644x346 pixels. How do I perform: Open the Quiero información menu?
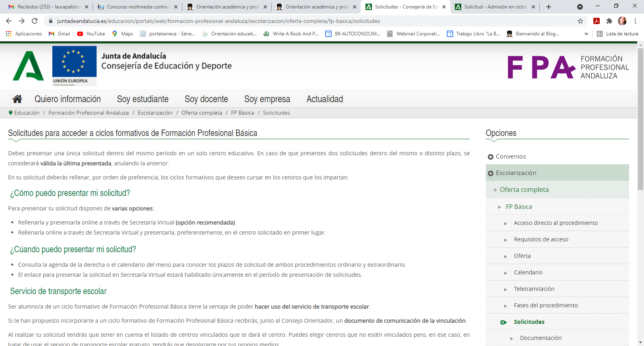coord(68,99)
